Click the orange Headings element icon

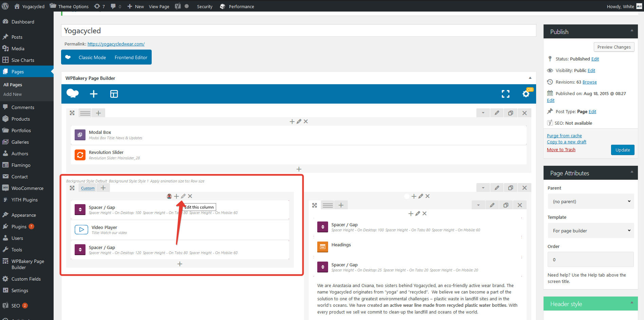[x=323, y=247]
